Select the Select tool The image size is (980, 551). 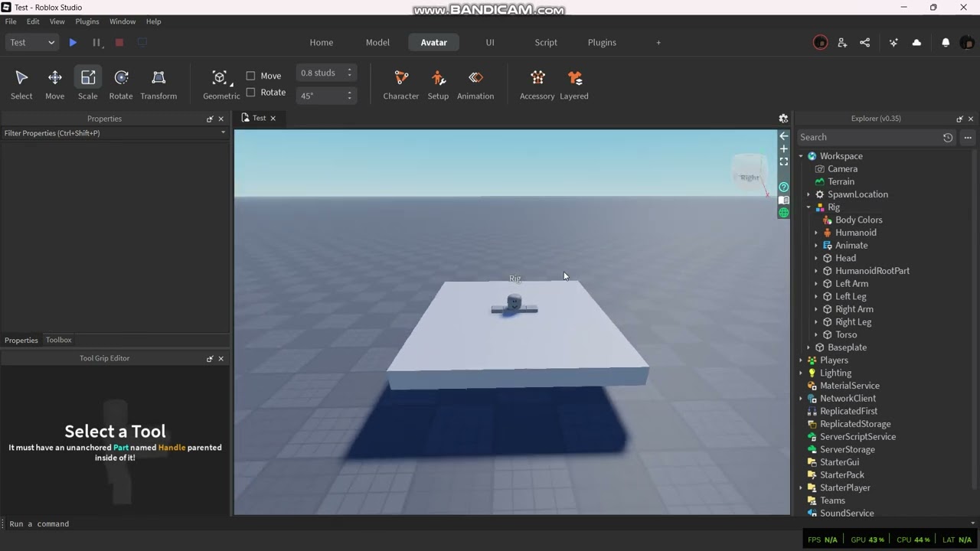pyautogui.click(x=21, y=84)
